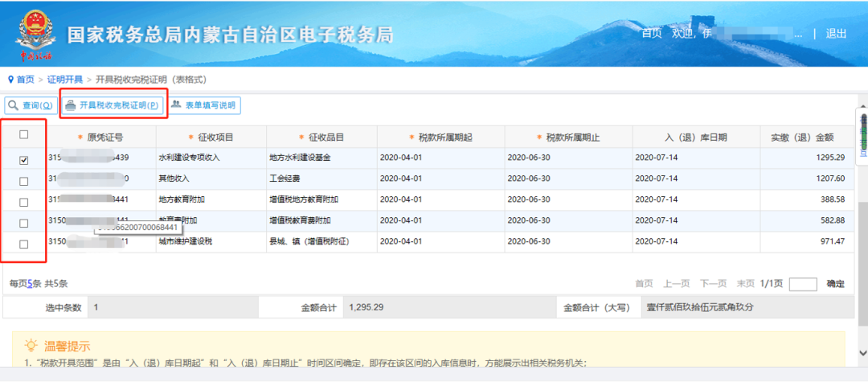This screenshot has width=868, height=382.
Task: Click 上一页 pagination link
Action: (x=677, y=284)
